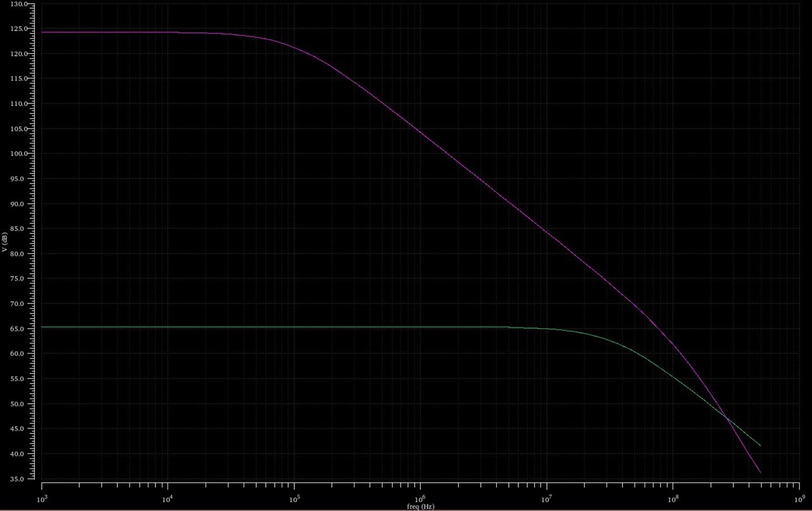The width and height of the screenshot is (812, 511).
Task: Click the 10^8 x-axis tick label
Action: click(672, 499)
